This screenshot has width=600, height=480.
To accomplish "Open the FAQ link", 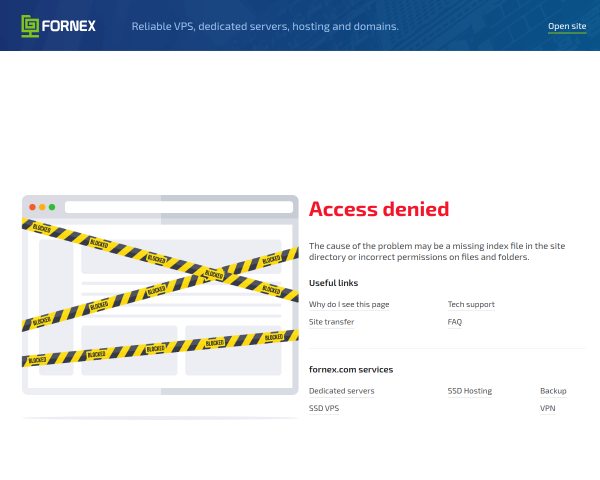I will tap(455, 322).
